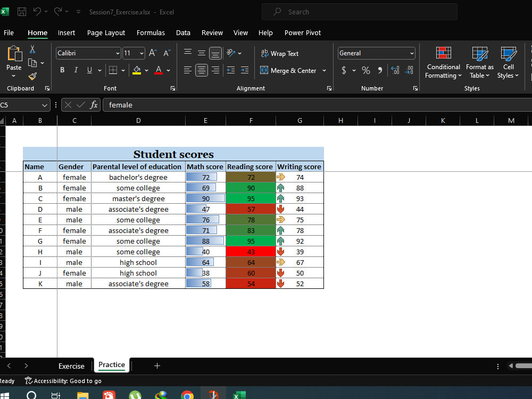This screenshot has width=532, height=399.
Task: Switch to the Exercise sheet tab
Action: pyautogui.click(x=71, y=366)
